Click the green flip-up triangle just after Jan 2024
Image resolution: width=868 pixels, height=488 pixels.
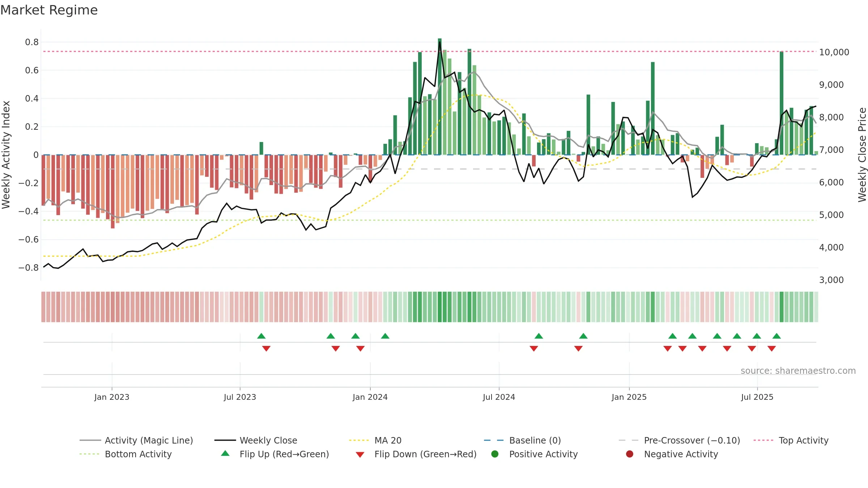pyautogui.click(x=385, y=336)
